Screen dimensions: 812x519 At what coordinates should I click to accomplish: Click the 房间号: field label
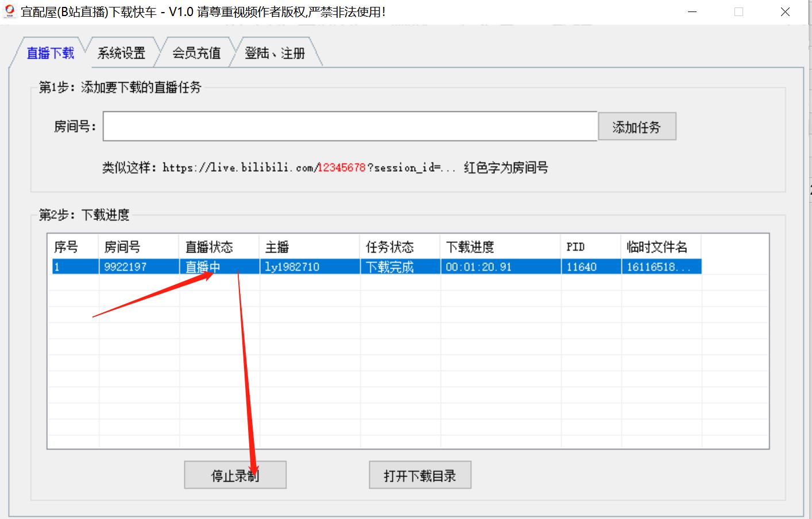(75, 126)
